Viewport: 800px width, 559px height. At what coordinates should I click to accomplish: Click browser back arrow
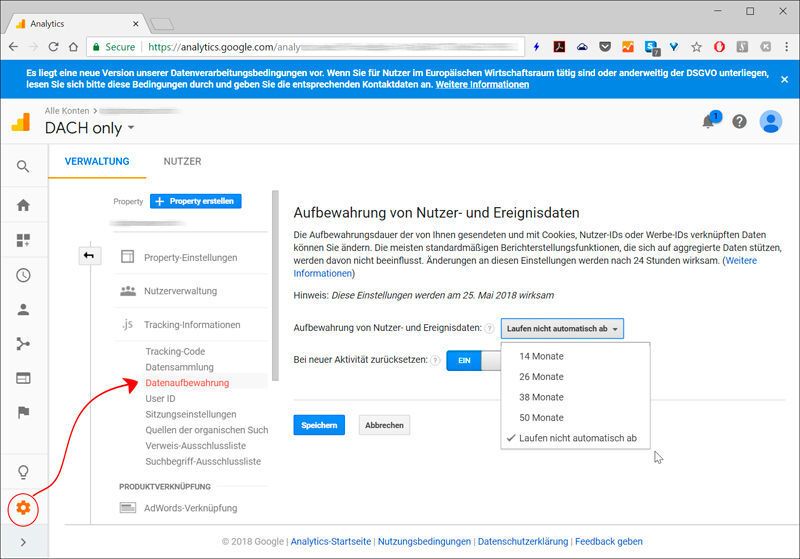point(13,47)
